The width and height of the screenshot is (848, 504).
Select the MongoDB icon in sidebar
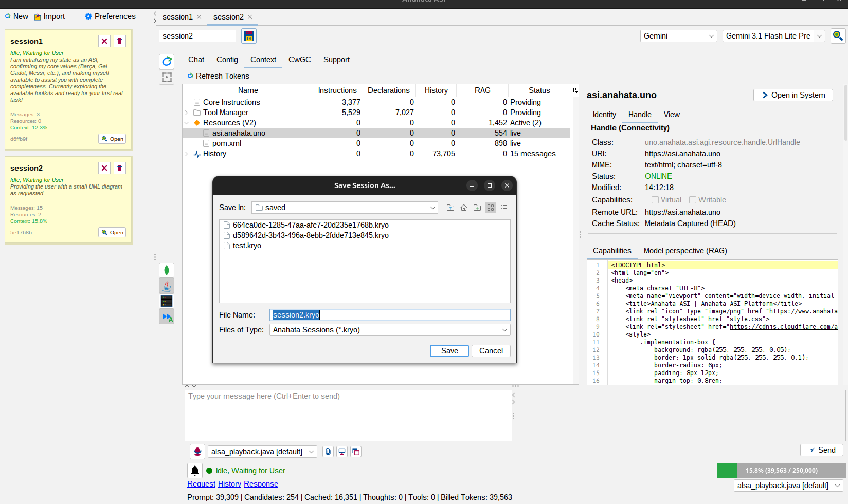pos(166,270)
